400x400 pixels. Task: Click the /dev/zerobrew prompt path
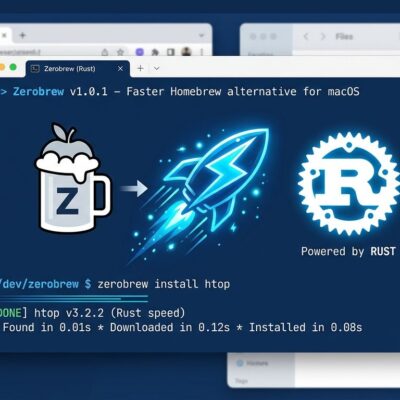(39, 284)
